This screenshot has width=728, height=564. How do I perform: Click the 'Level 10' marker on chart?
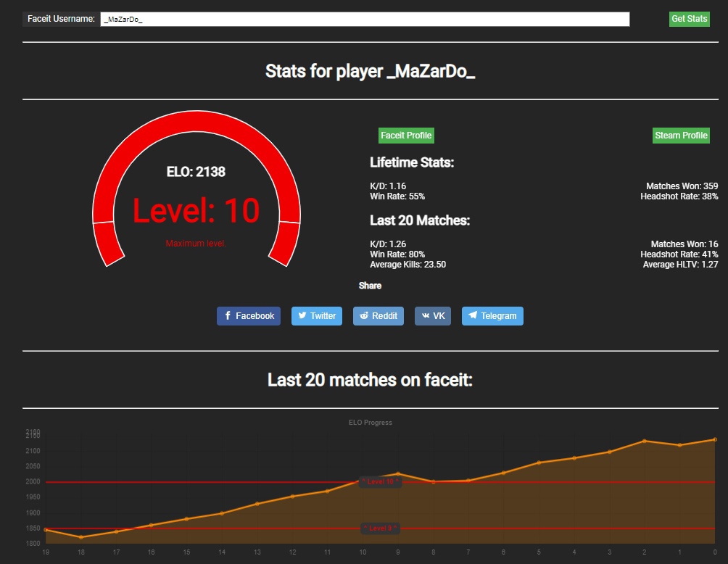381,482
